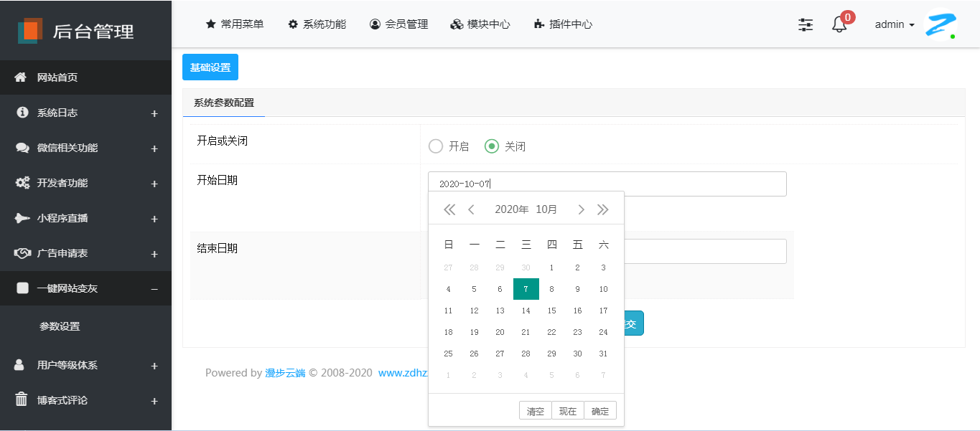Open the admin user dropdown
Viewport: 980px width, 431px height.
895,24
